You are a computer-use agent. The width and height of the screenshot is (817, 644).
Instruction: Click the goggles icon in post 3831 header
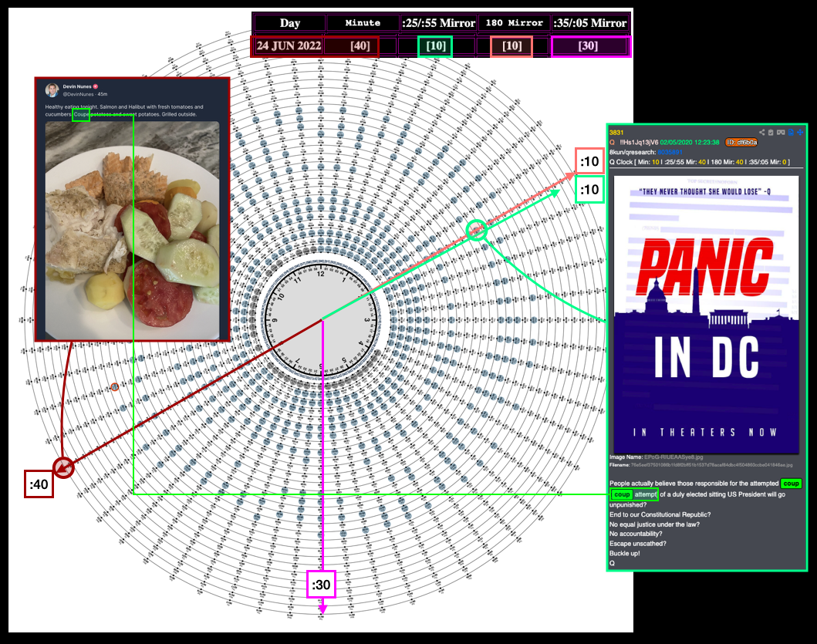[781, 133]
